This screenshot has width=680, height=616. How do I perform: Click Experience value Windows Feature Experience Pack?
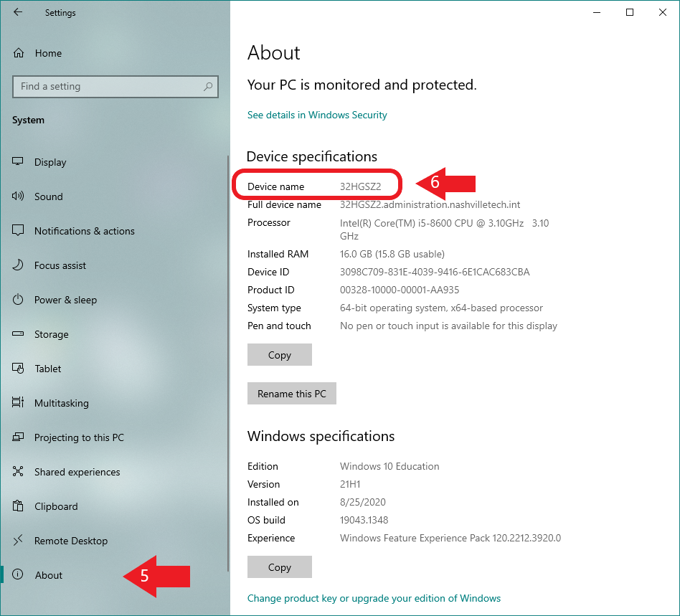[450, 538]
